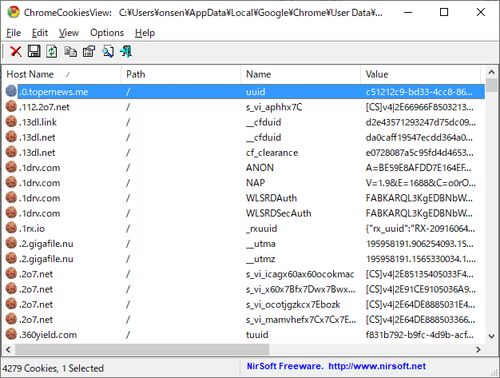Click the _rxuuid cookie name
This screenshot has height=378, width=500.
tap(263, 229)
